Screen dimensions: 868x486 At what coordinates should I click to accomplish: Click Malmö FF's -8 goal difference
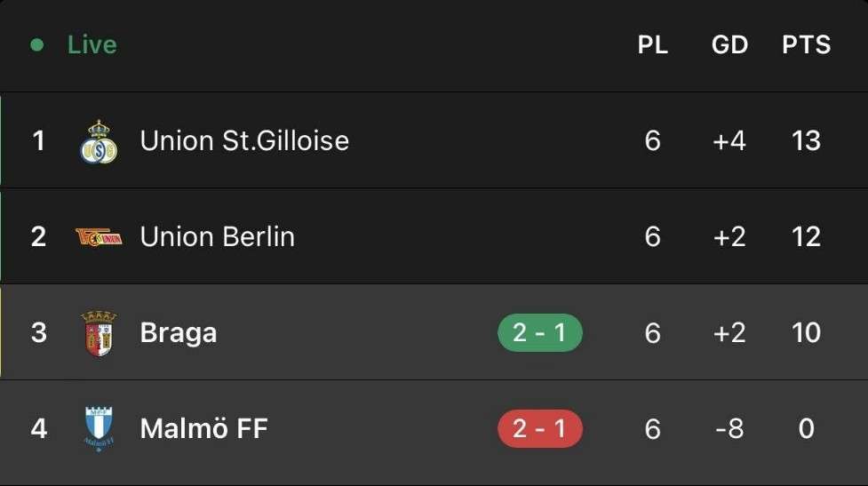click(729, 429)
